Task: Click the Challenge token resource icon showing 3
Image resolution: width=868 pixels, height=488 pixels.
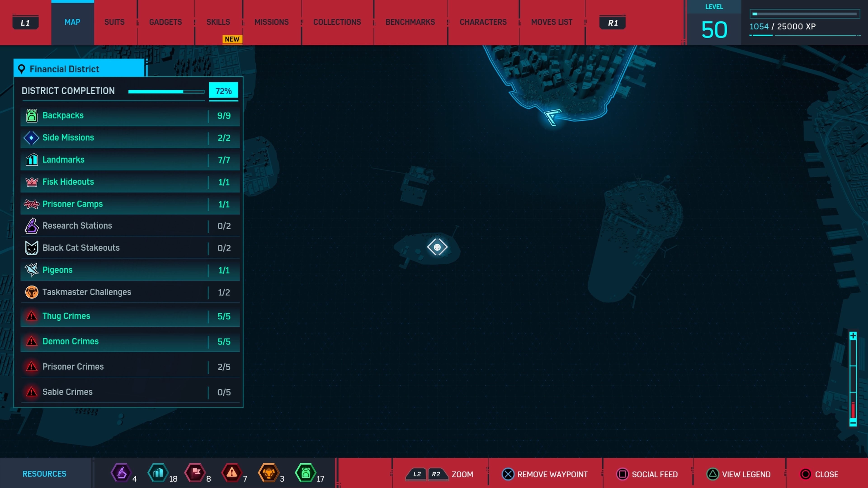Action: coord(269,473)
